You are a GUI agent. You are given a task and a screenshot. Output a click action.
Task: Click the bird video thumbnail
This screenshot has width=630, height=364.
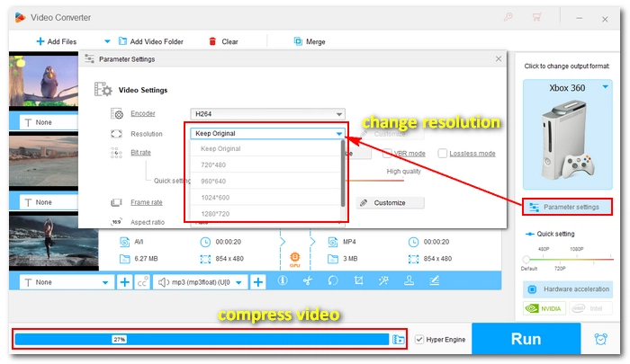coord(43,80)
